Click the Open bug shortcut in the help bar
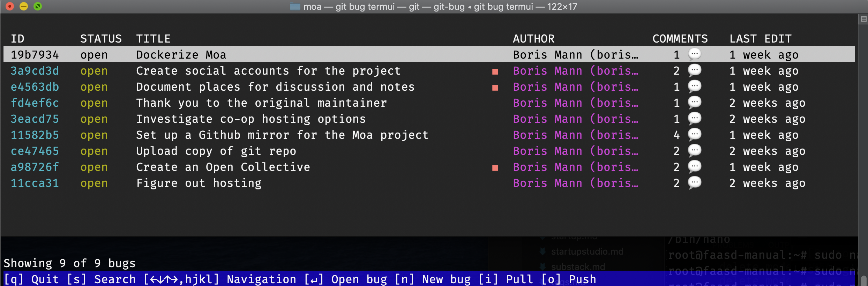 tap(345, 279)
